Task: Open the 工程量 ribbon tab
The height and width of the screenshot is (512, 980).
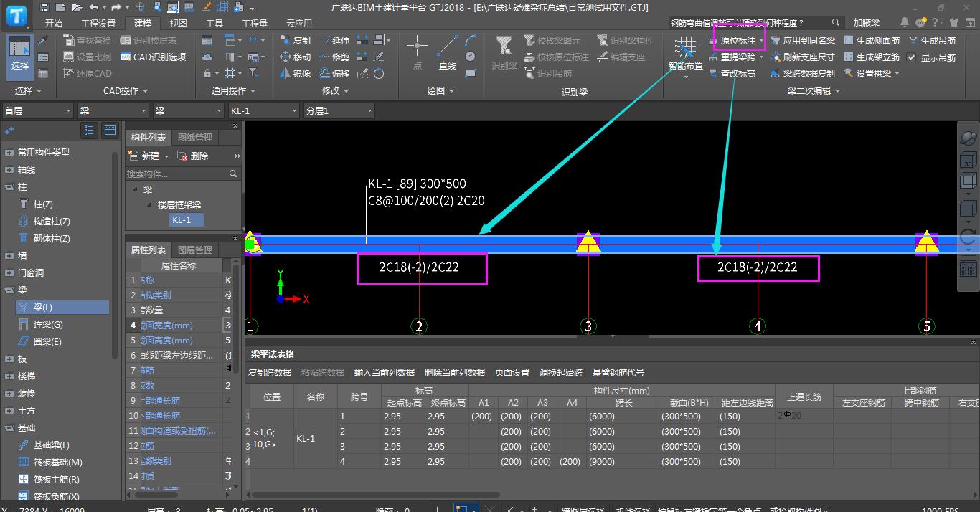Action: point(255,23)
